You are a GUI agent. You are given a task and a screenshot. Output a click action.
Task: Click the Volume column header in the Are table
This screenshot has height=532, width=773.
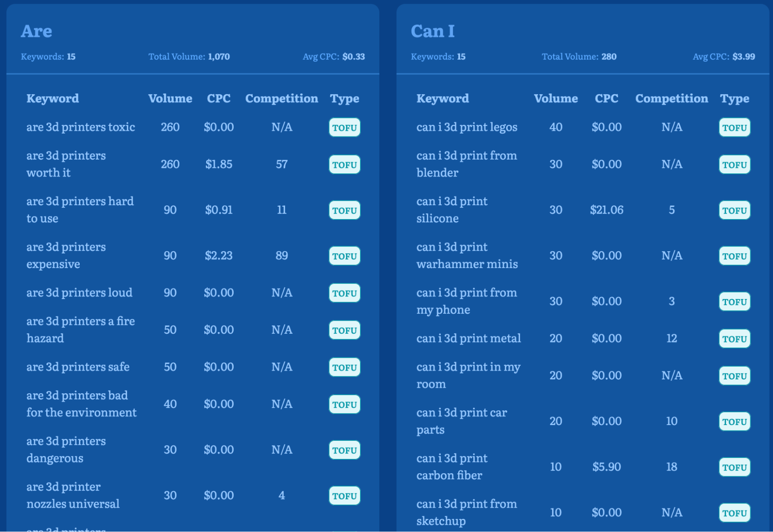pyautogui.click(x=170, y=98)
